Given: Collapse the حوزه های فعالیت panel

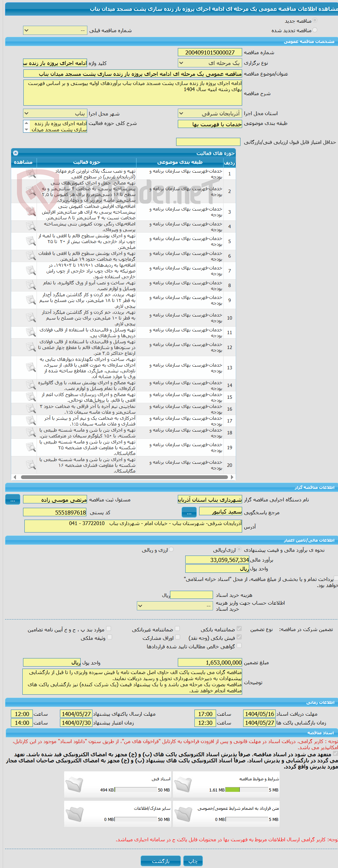Looking at the screenshot, I should click(x=15, y=153).
